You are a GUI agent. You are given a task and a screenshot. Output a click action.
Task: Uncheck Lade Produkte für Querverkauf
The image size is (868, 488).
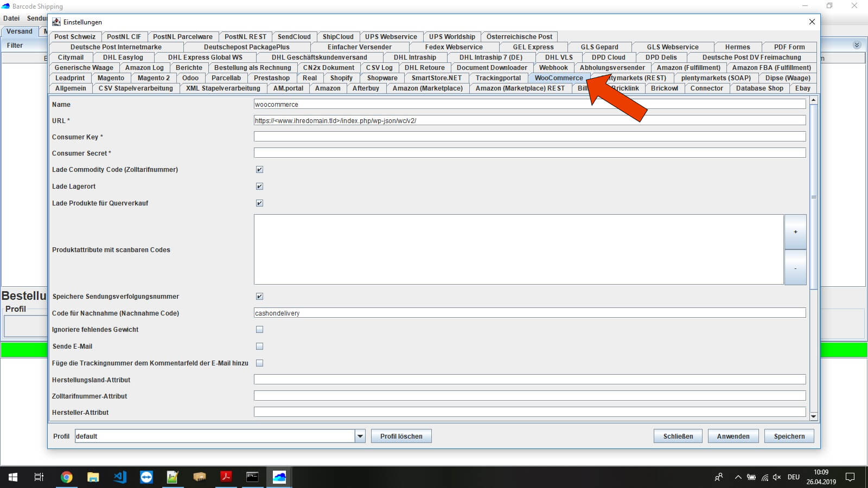click(x=259, y=203)
